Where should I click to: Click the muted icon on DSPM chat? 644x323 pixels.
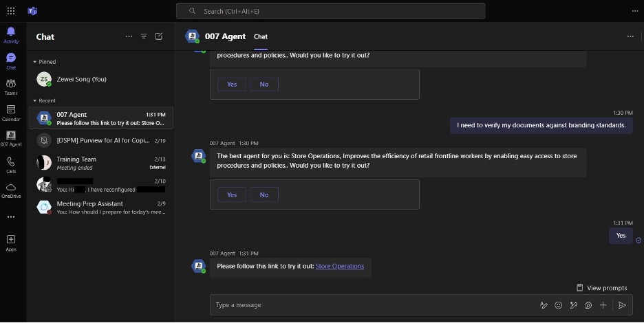pos(44,140)
